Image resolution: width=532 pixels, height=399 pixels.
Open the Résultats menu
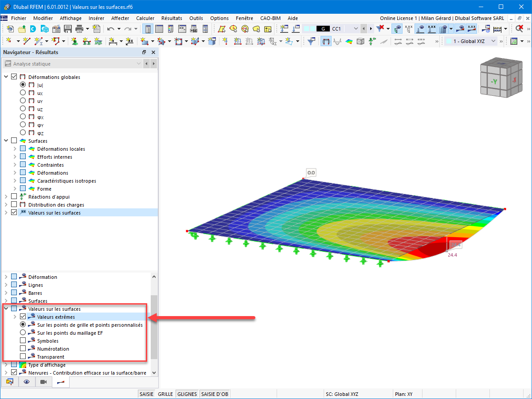pos(172,18)
